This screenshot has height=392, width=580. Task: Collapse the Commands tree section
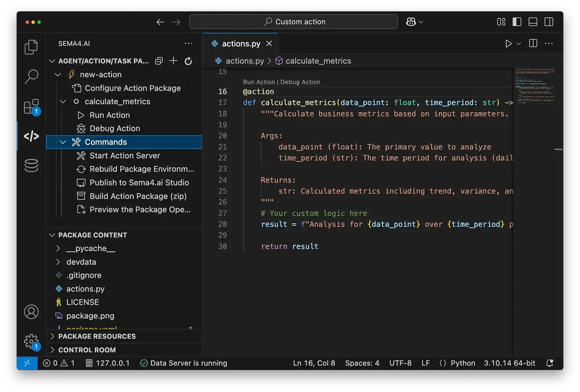click(63, 142)
